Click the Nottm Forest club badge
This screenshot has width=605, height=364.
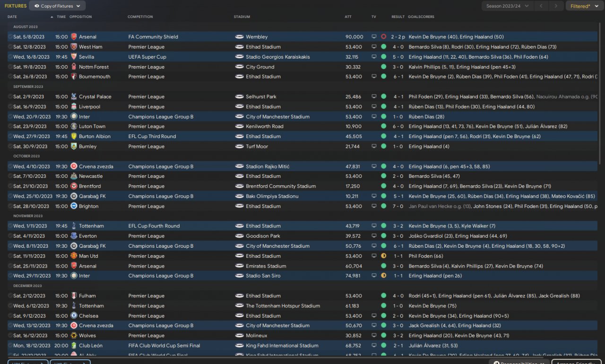(x=74, y=67)
